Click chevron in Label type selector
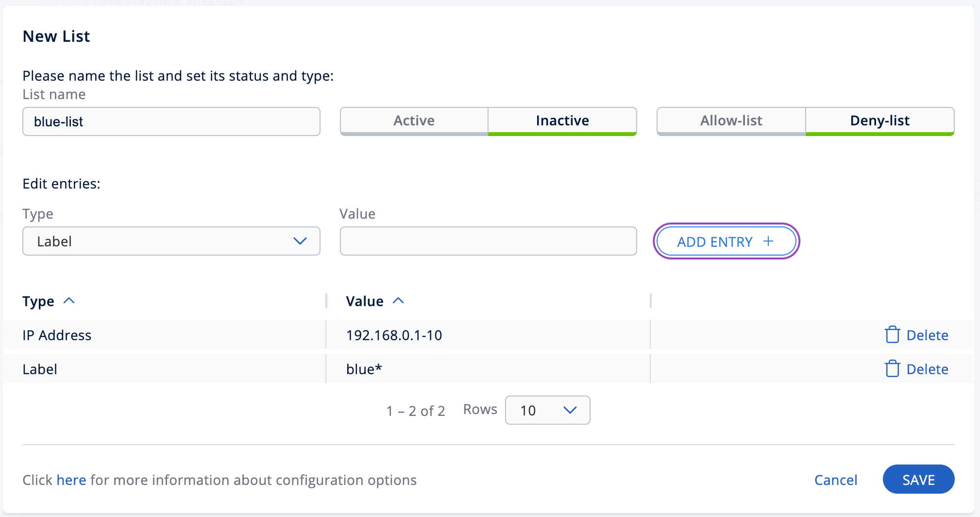 [x=300, y=241]
